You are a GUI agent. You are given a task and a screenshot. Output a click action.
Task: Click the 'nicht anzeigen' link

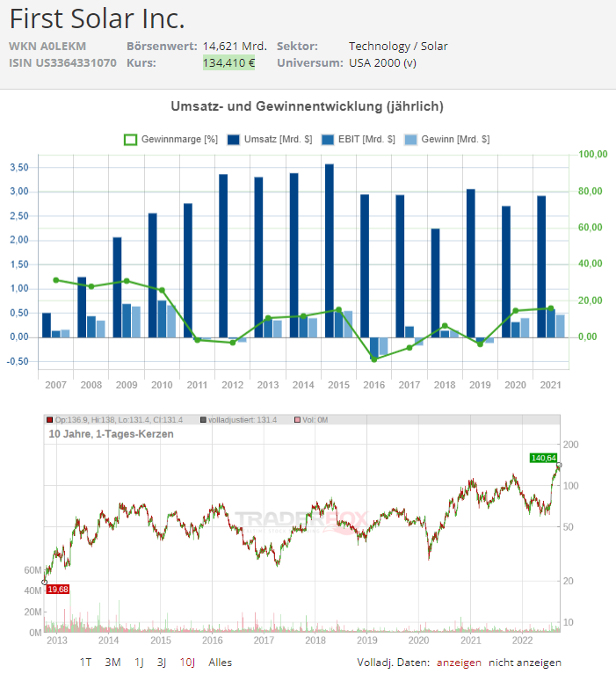[x=525, y=663]
